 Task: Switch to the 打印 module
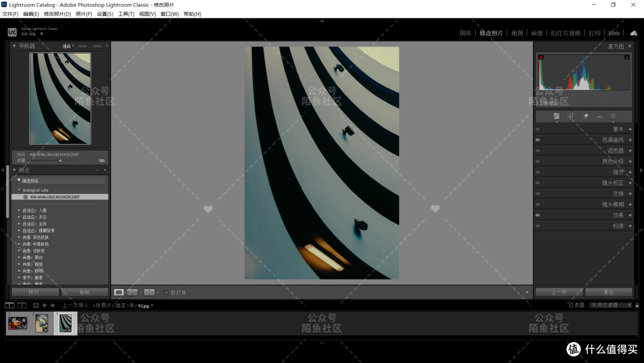595,33
